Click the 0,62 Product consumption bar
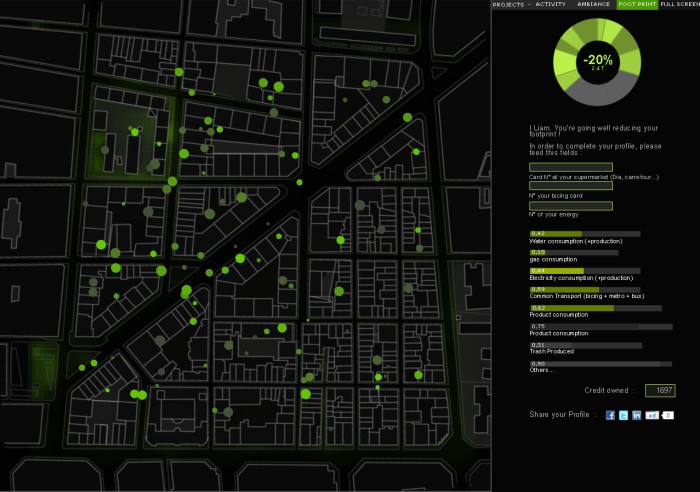 pos(596,308)
